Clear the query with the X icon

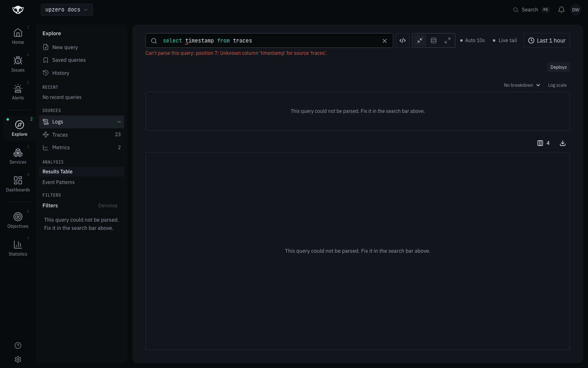coord(385,41)
